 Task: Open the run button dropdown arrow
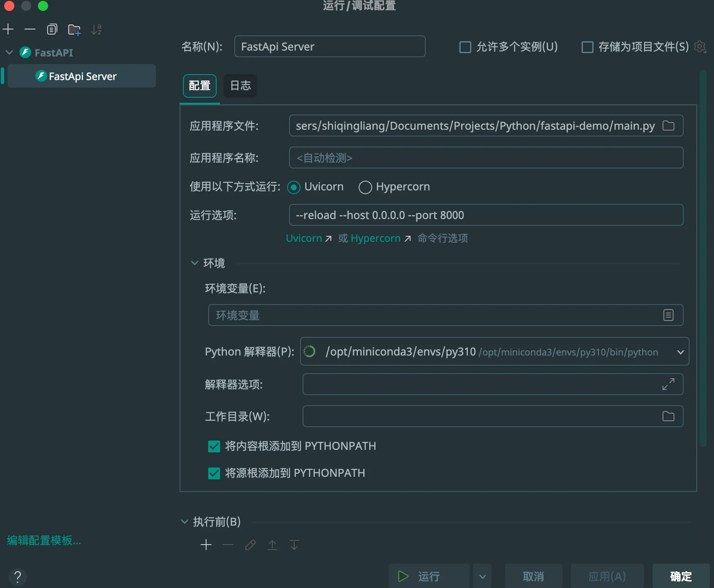point(483,576)
